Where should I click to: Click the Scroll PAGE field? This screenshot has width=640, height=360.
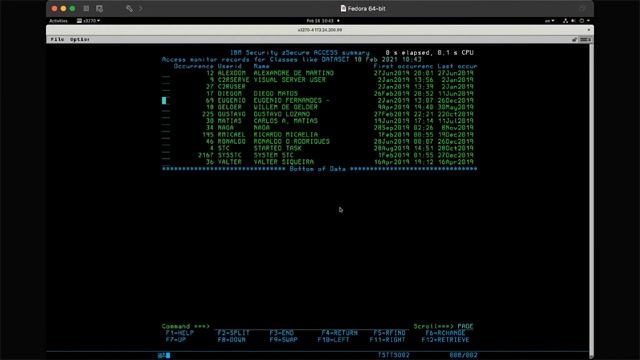pyautogui.click(x=465, y=326)
